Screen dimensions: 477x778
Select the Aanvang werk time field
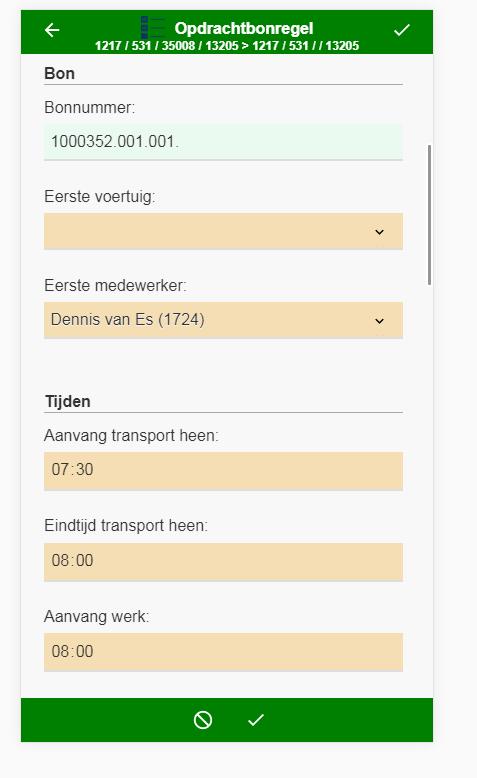coord(223,652)
